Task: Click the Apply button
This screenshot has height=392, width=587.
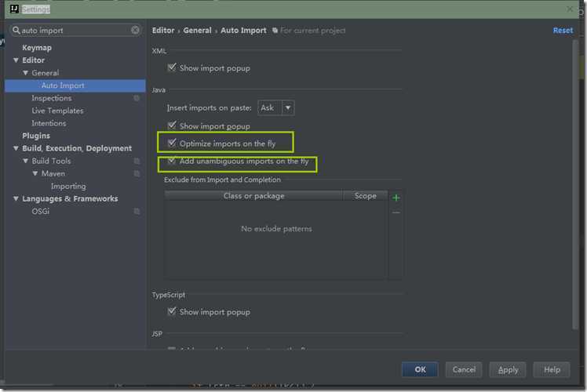Action: pyautogui.click(x=508, y=369)
